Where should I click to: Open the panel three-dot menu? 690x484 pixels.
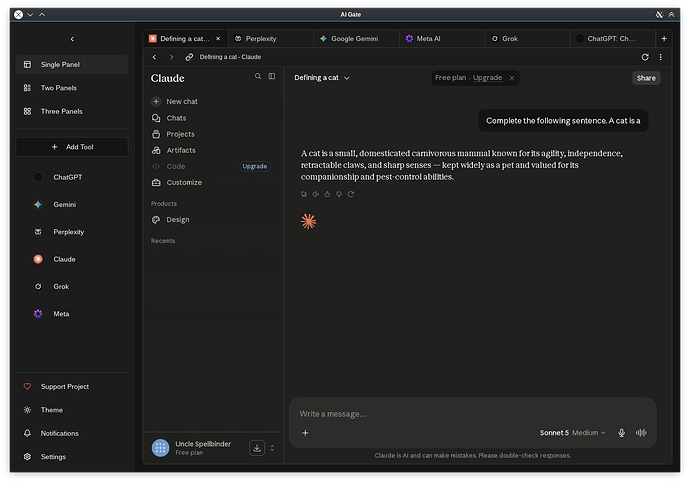[x=661, y=57]
